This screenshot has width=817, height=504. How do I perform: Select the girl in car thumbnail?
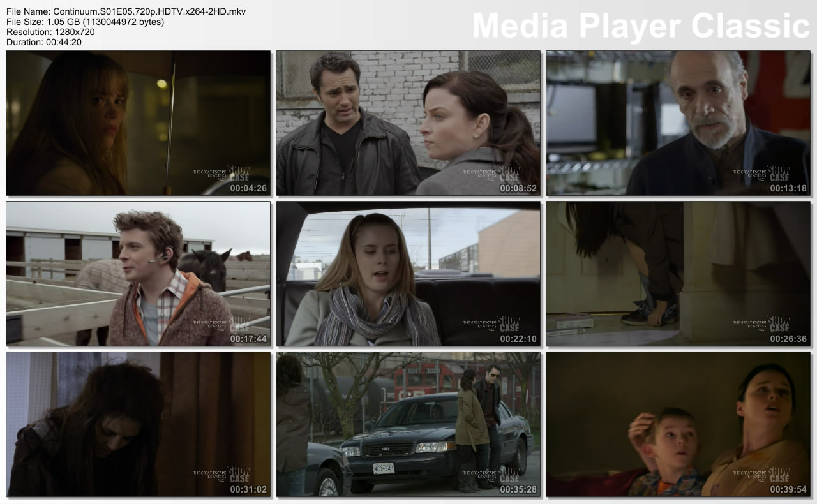pyautogui.click(x=408, y=274)
